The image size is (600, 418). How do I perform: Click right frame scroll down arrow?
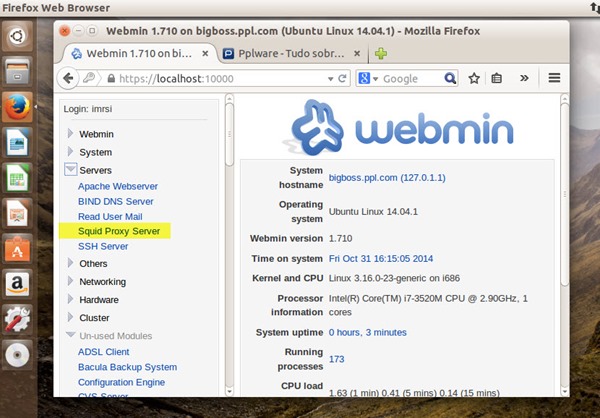(565, 391)
